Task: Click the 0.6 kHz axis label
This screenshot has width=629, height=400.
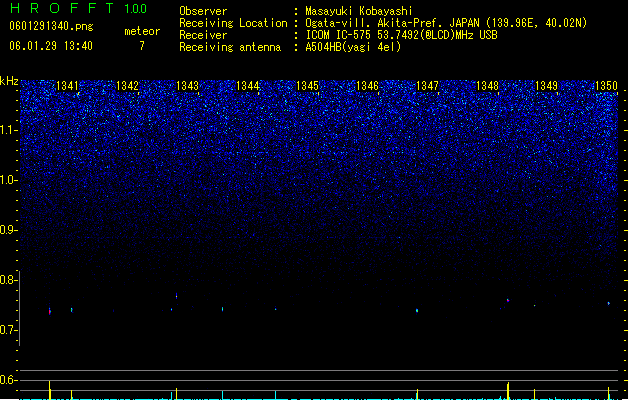Action: point(9,380)
